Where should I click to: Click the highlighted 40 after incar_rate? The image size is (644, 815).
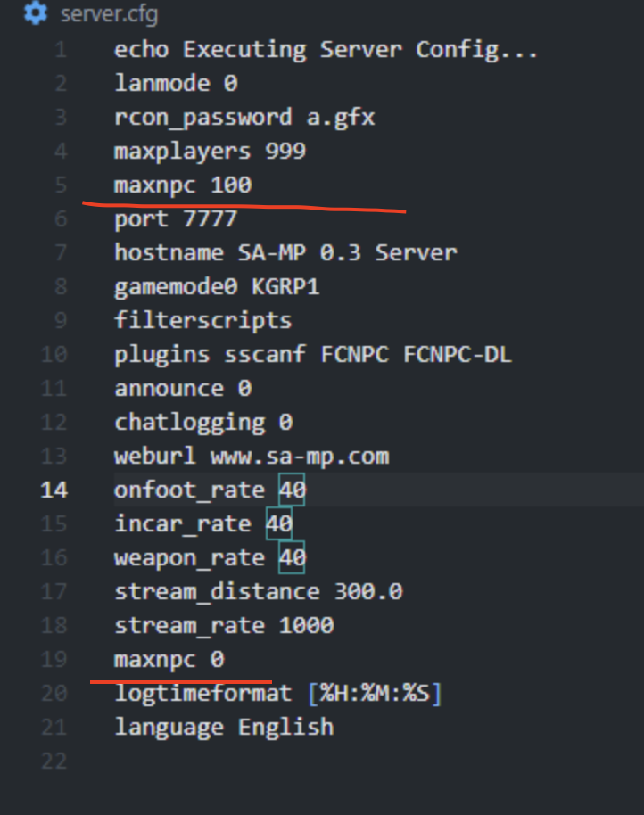(x=279, y=523)
